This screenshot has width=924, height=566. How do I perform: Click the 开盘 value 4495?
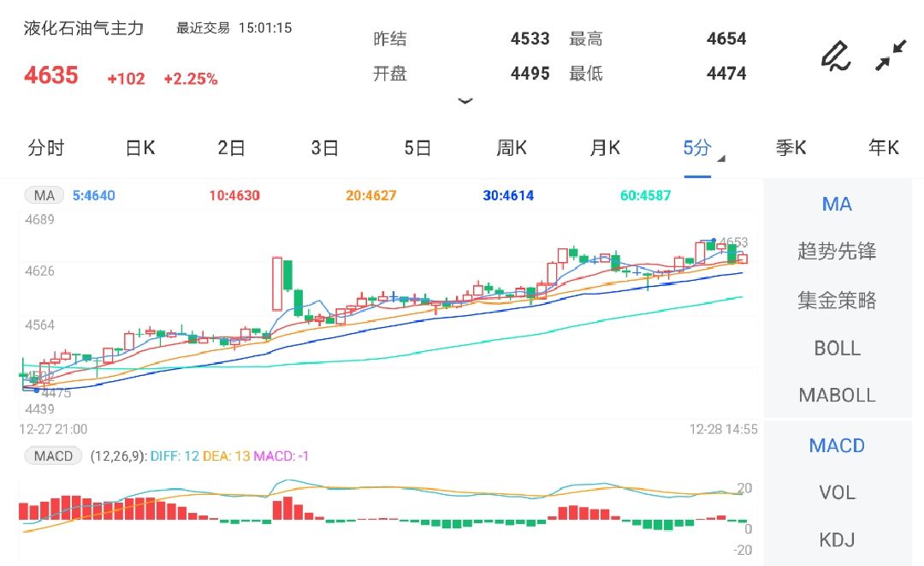pyautogui.click(x=530, y=74)
